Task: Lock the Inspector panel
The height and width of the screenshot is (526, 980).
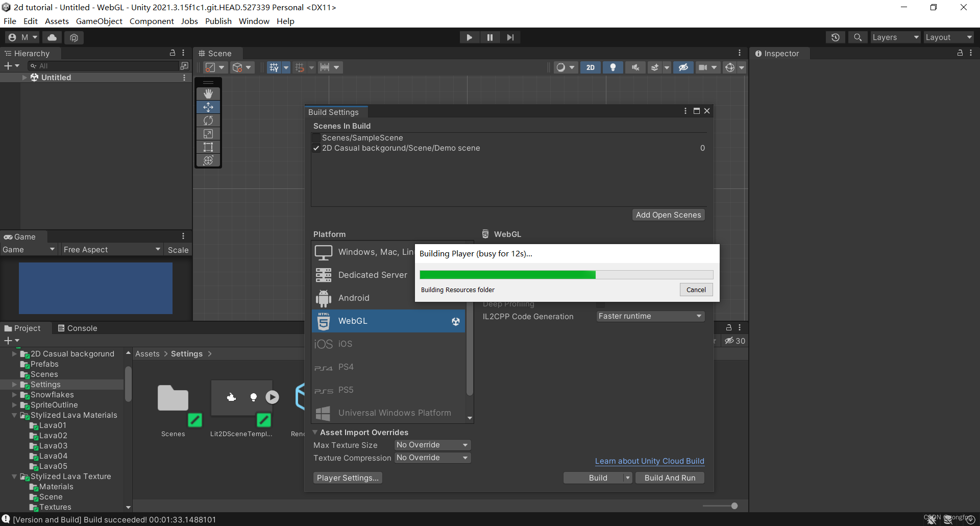Action: point(960,53)
